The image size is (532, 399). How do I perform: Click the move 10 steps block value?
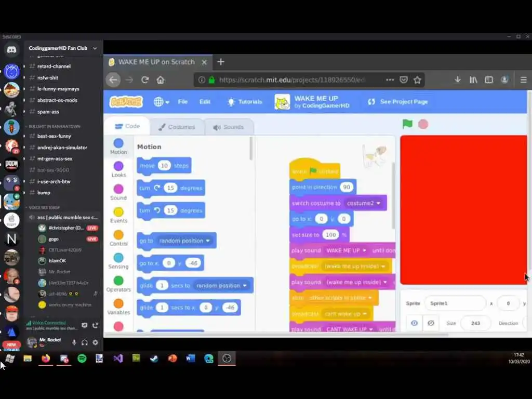(164, 166)
